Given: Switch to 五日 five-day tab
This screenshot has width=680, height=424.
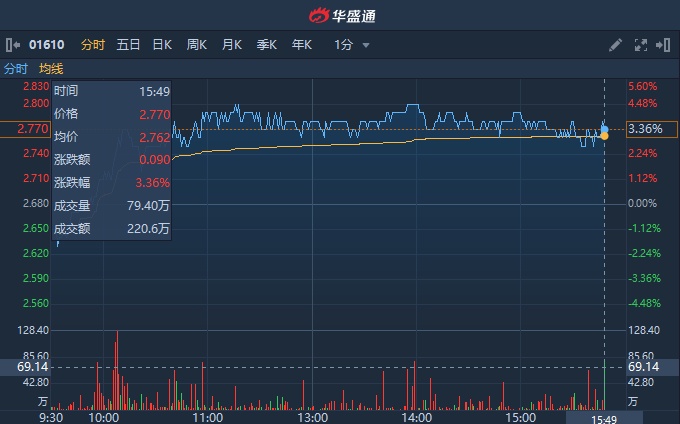Looking at the screenshot, I should click(128, 45).
